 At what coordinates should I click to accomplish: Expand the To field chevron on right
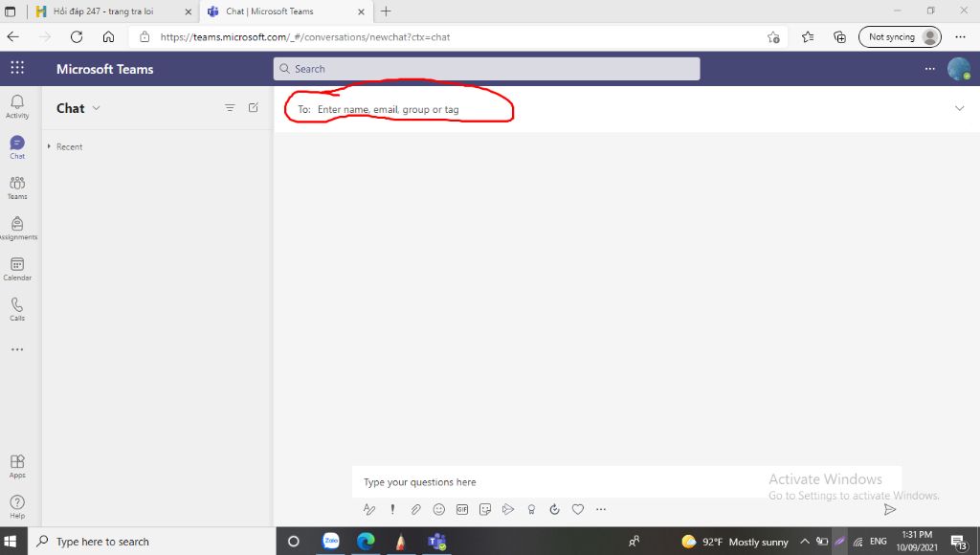(959, 109)
